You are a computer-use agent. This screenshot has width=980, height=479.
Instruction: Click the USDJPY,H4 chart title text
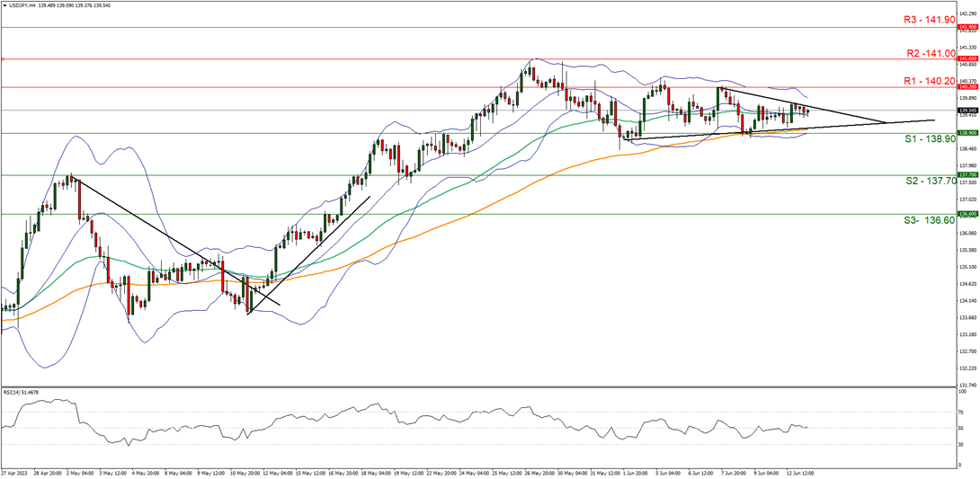pyautogui.click(x=22, y=4)
